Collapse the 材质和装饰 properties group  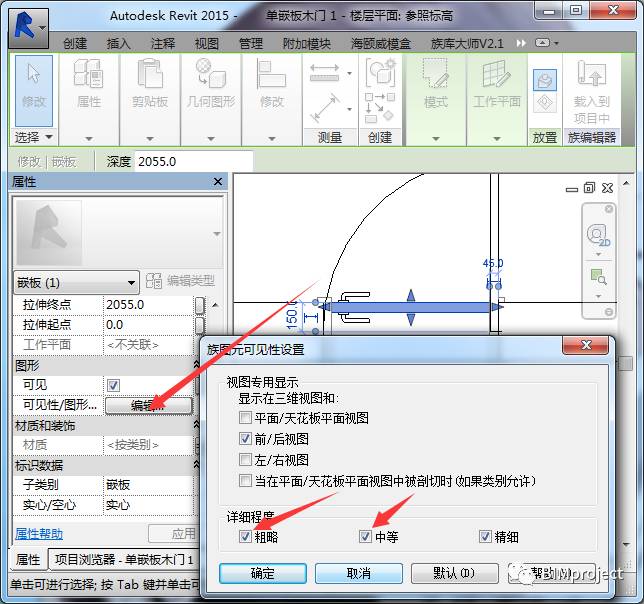[x=196, y=425]
